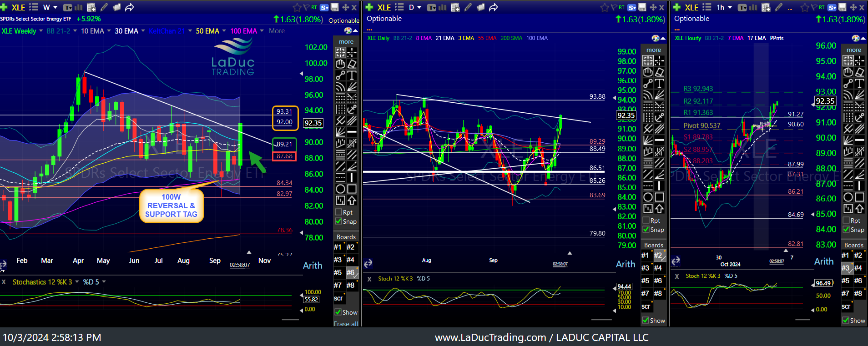This screenshot has height=346, width=868.
Task: Switch to board #1 in the weekly chart
Action: point(338,247)
